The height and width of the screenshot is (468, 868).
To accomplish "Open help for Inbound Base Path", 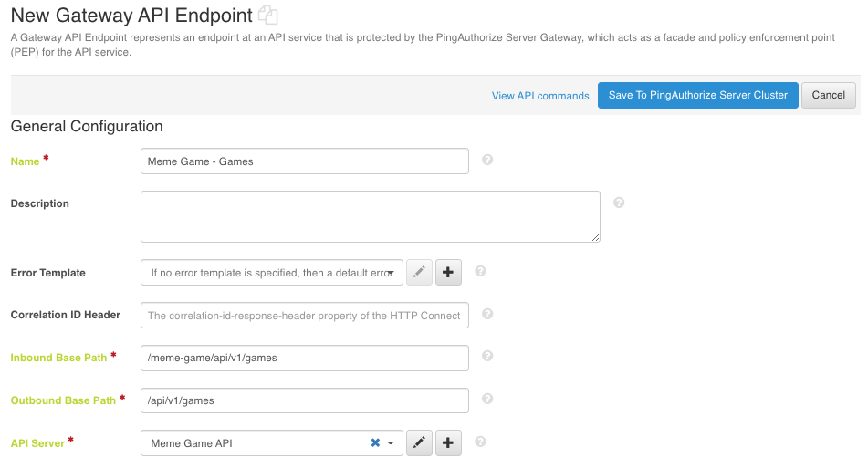I will pos(487,356).
